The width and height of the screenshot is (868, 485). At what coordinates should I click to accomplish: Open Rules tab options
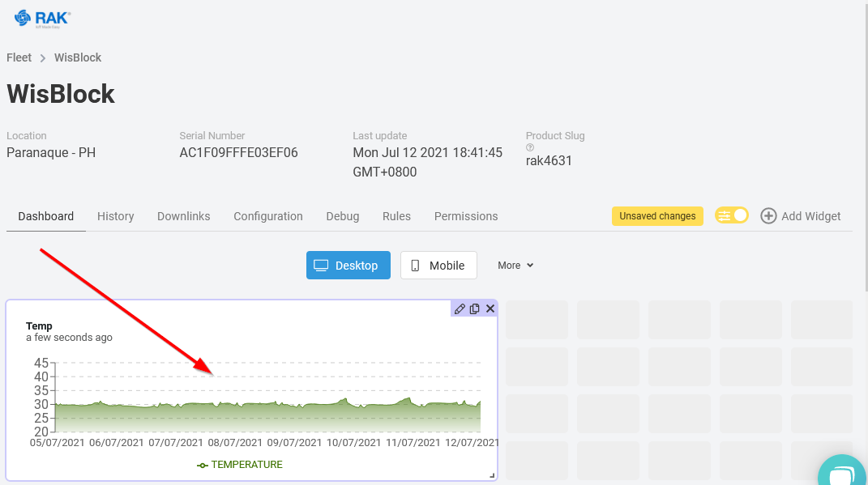tap(396, 216)
